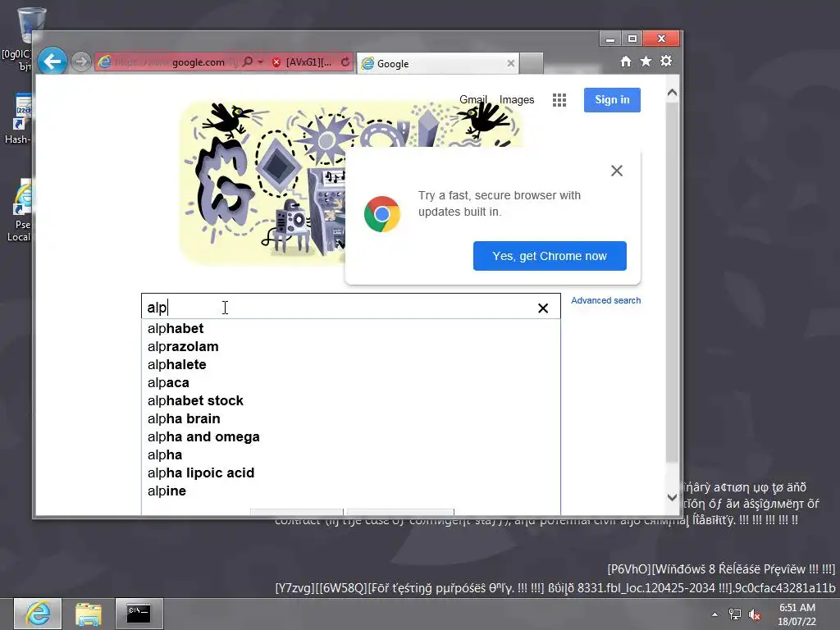840x630 pixels.
Task: Open favorites with the star icon
Action: 646,62
